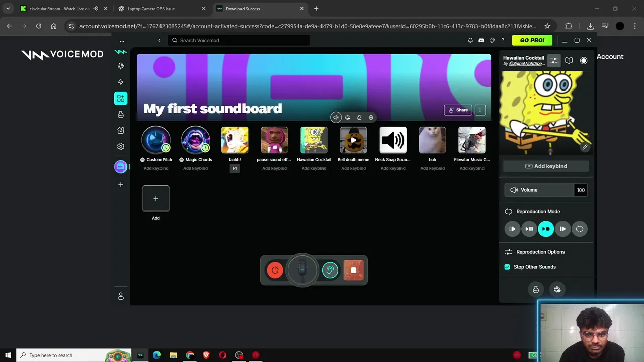The height and width of the screenshot is (362, 644).
Task: Click the Volume value field 100
Action: (x=581, y=190)
